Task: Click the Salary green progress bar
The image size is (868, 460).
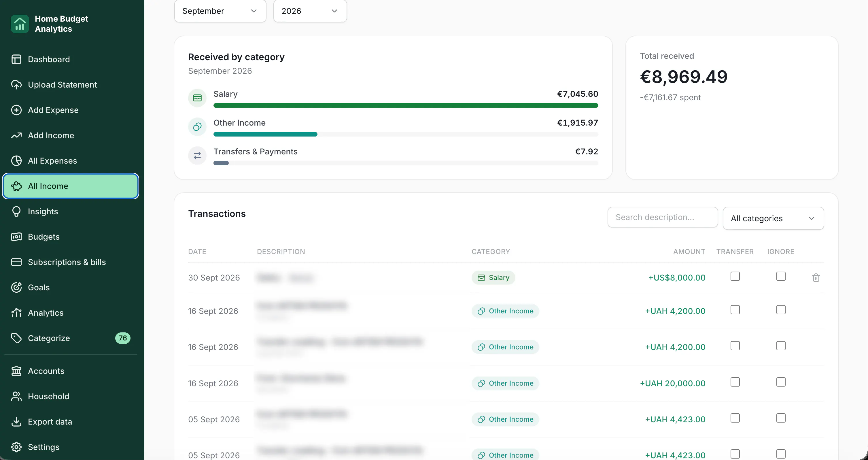Action: (x=406, y=105)
